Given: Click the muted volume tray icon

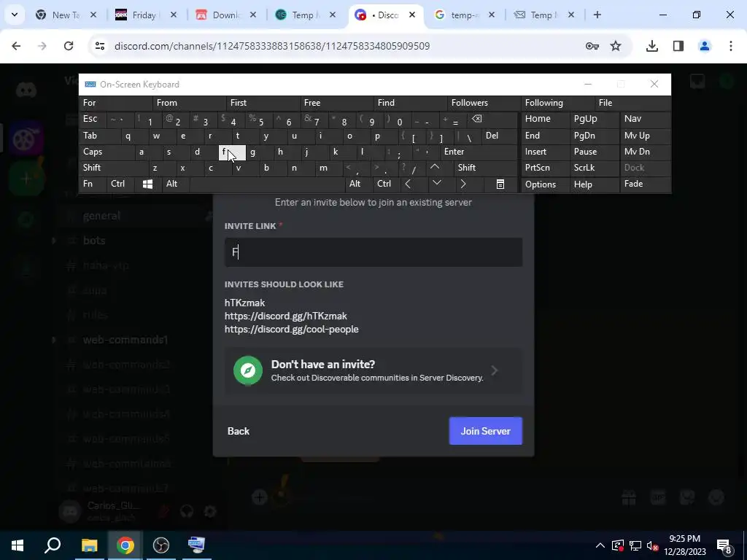Looking at the screenshot, I should coord(653,545).
